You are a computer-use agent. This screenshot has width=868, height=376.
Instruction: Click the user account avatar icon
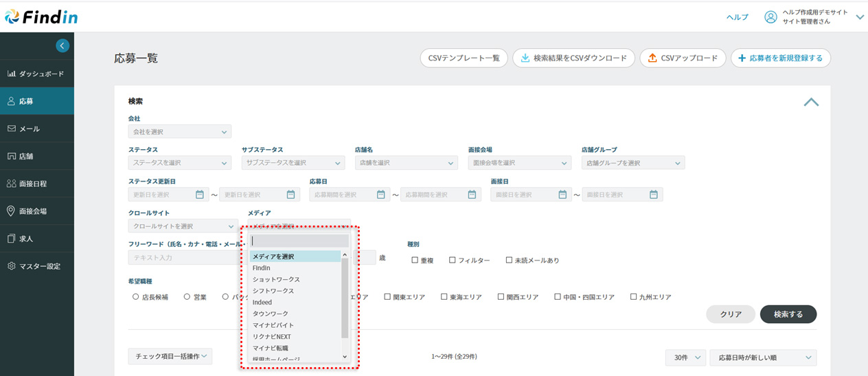click(x=770, y=17)
